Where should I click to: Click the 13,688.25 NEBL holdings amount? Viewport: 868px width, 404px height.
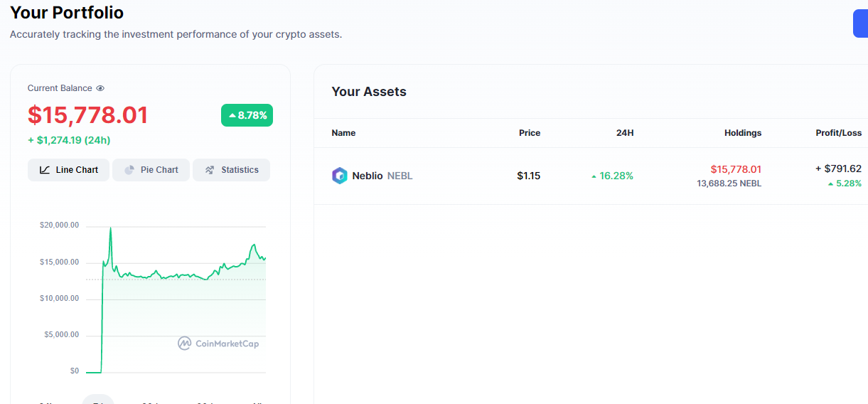click(729, 184)
